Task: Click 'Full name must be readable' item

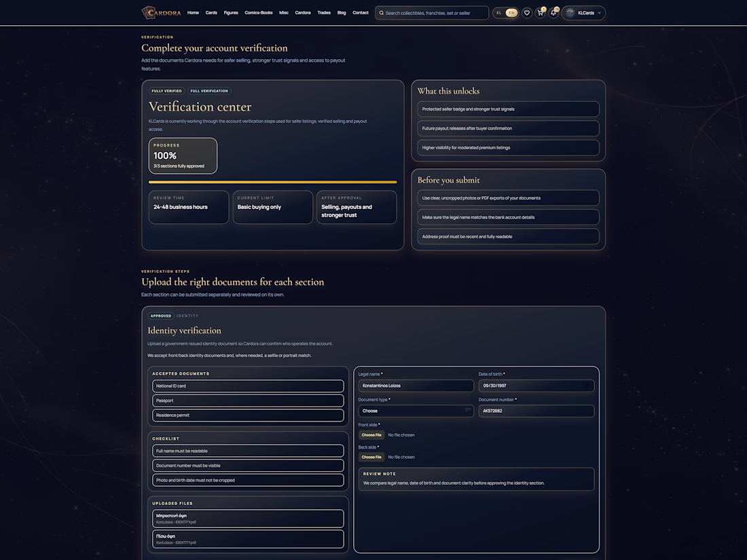Action: point(248,451)
